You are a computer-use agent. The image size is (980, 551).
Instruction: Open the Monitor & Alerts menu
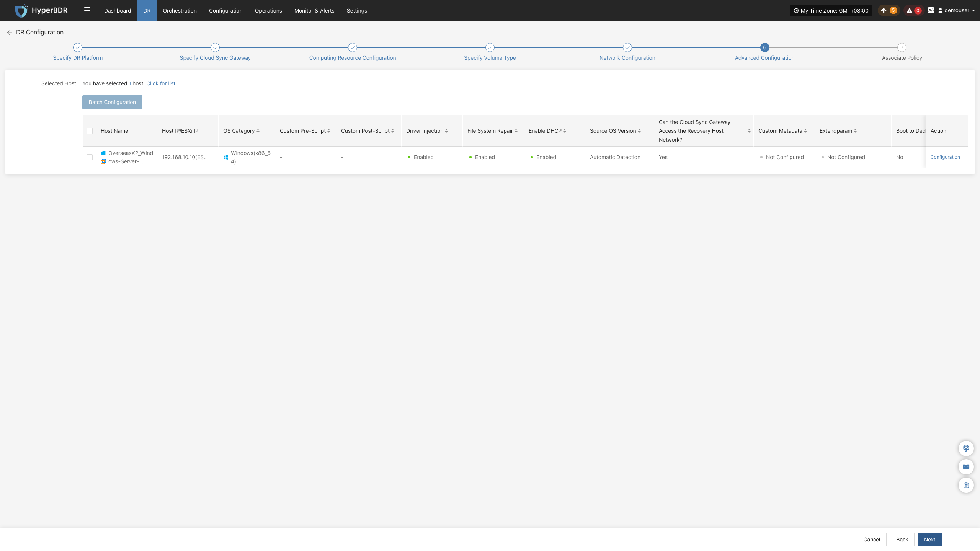tap(314, 11)
